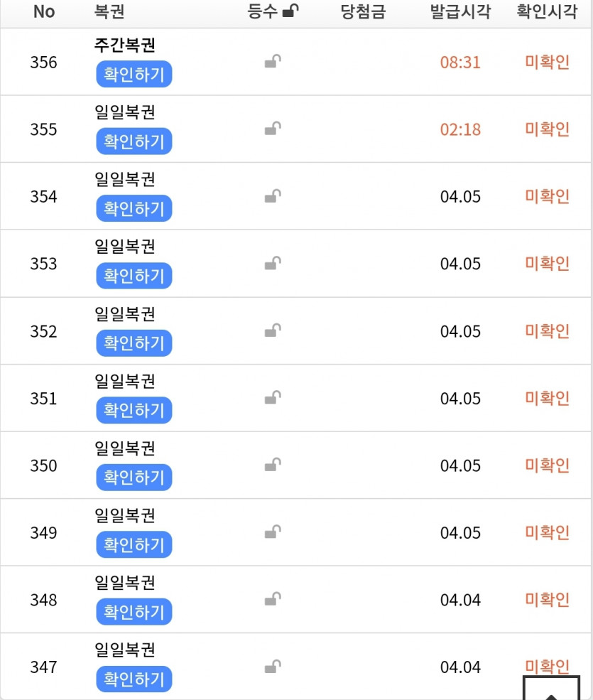
Task: Click the lock icon in row 355
Action: [x=273, y=129]
